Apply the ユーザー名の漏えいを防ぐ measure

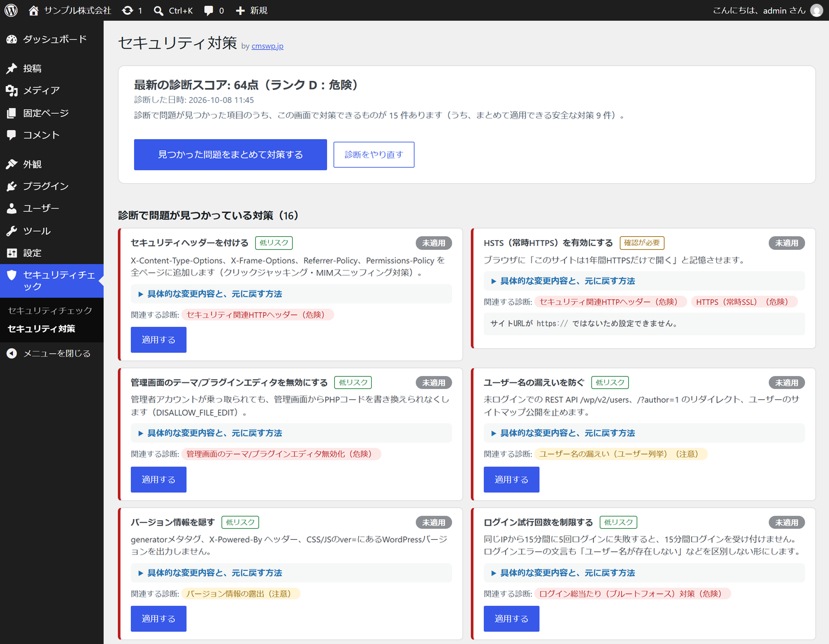point(512,480)
